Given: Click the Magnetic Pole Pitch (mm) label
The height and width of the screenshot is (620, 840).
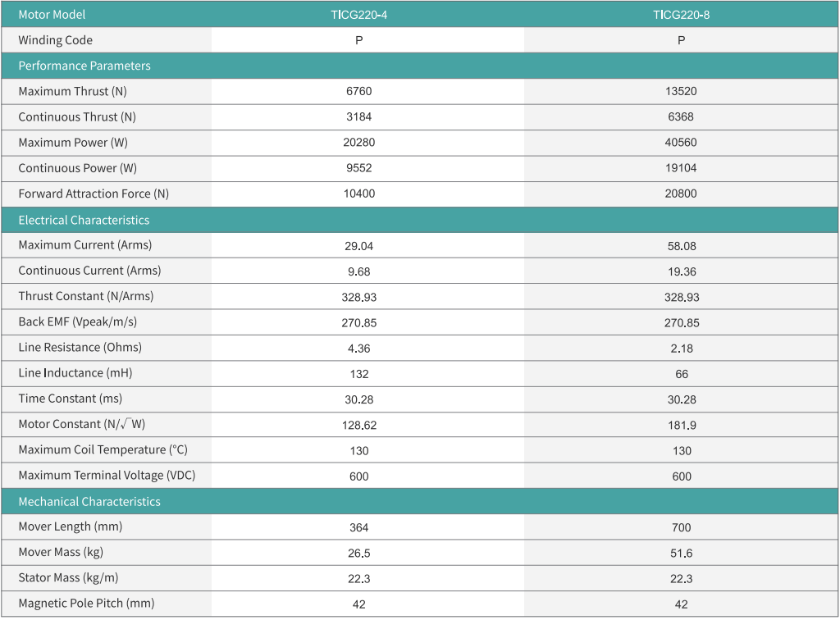Looking at the screenshot, I should 86,603.
